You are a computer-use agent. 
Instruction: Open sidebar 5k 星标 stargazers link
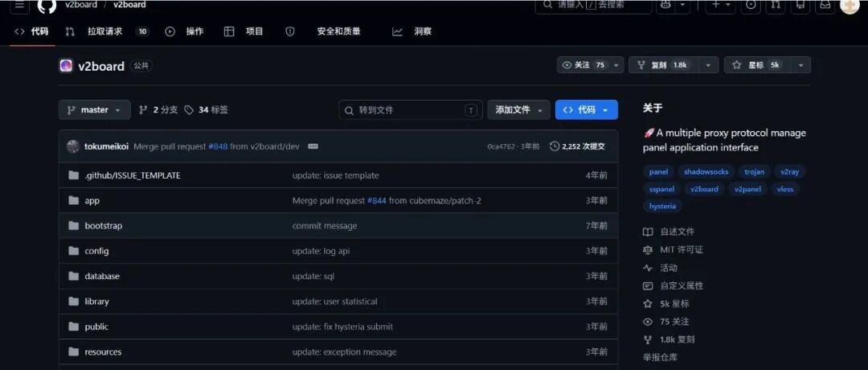tap(666, 303)
